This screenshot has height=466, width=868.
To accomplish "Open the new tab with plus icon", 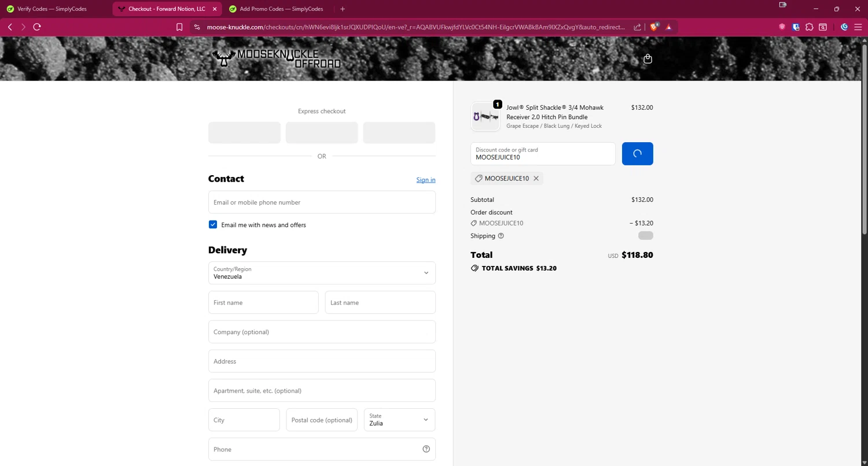I will 343,9.
